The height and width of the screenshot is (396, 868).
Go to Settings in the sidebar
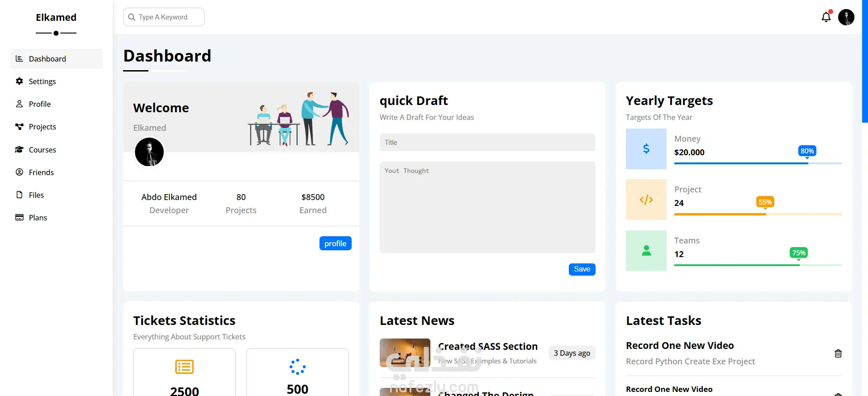click(x=57, y=81)
